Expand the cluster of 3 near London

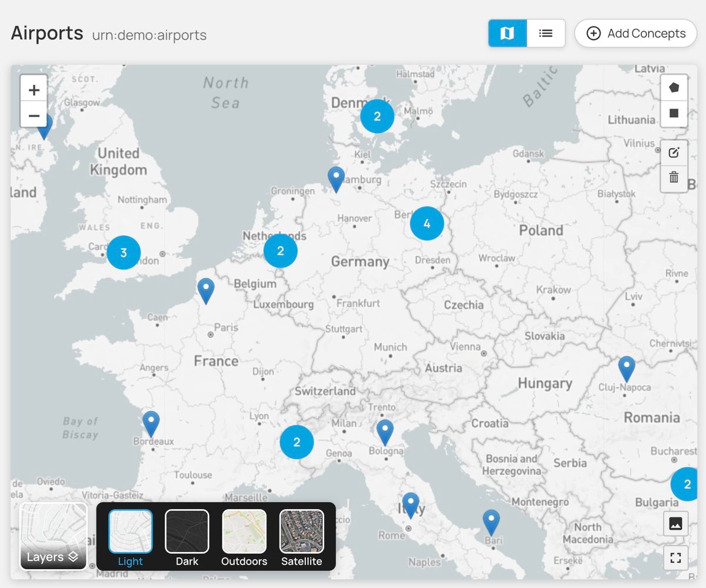coord(124,253)
